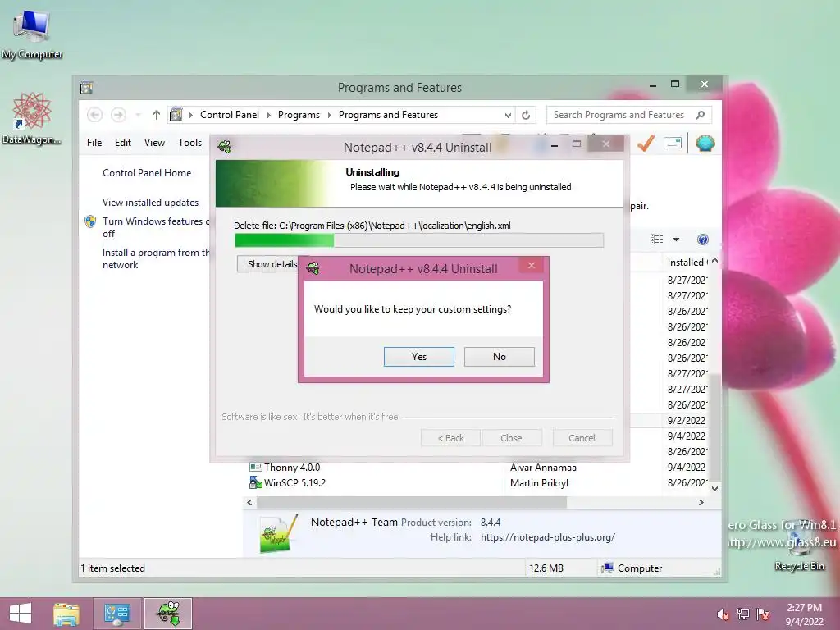Screen dimensions: 840x630
Task: Open the blue Help icon
Action: (x=703, y=240)
